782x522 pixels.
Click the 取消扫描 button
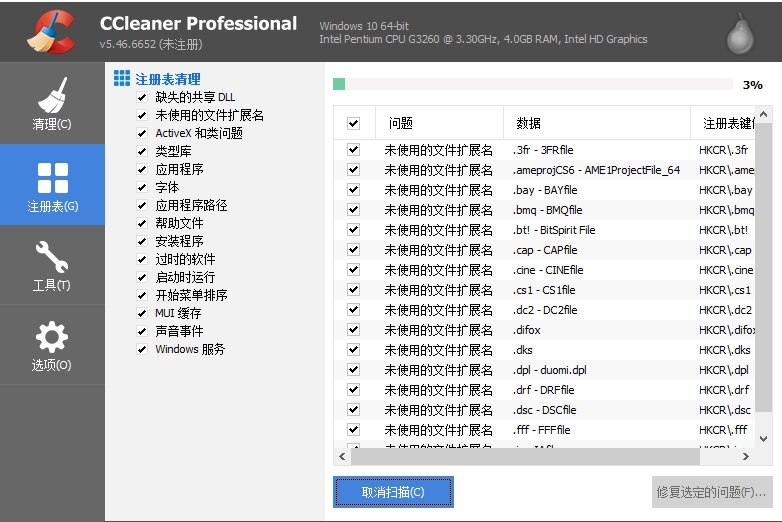tap(393, 492)
